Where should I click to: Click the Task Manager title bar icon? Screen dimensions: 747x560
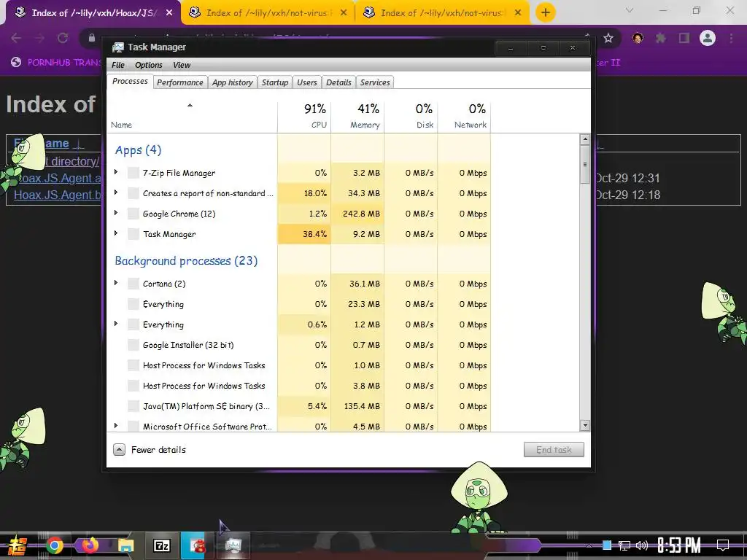[x=117, y=47]
